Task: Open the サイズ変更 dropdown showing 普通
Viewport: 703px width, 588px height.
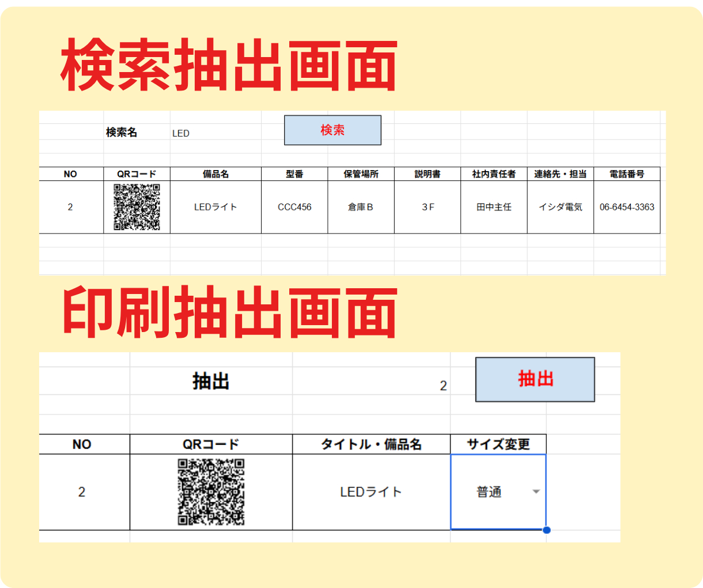Action: pyautogui.click(x=536, y=492)
